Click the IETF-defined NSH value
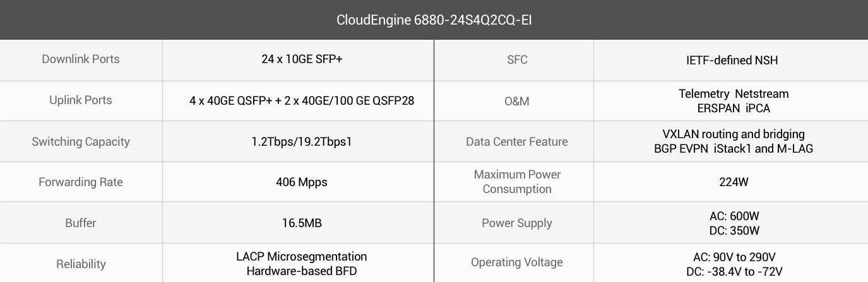Screen dimensions: 868x282 [x=732, y=60]
